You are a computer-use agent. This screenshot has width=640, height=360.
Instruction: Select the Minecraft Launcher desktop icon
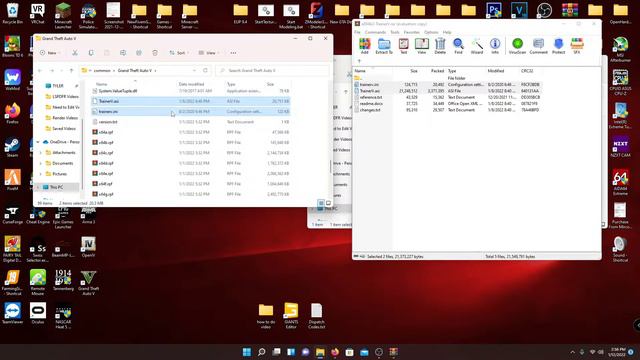click(63, 16)
